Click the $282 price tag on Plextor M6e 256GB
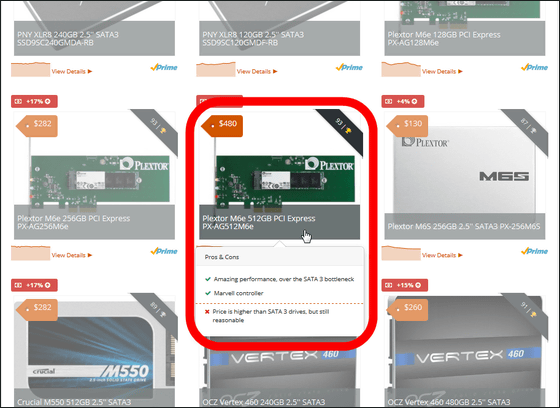The image size is (560, 408). (37, 126)
